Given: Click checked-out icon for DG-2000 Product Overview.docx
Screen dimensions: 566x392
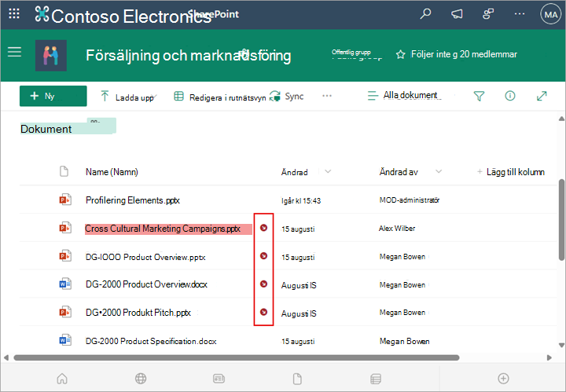Looking at the screenshot, I should click(x=264, y=284).
